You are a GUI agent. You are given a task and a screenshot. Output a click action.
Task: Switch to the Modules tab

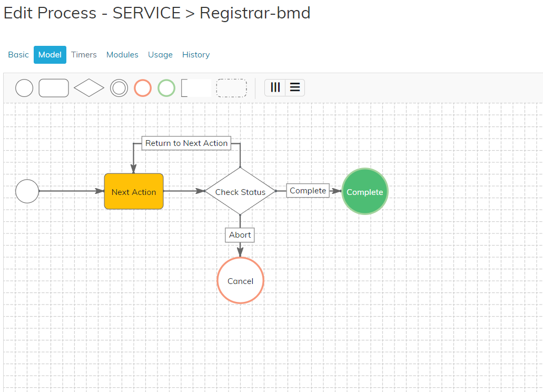click(x=122, y=55)
